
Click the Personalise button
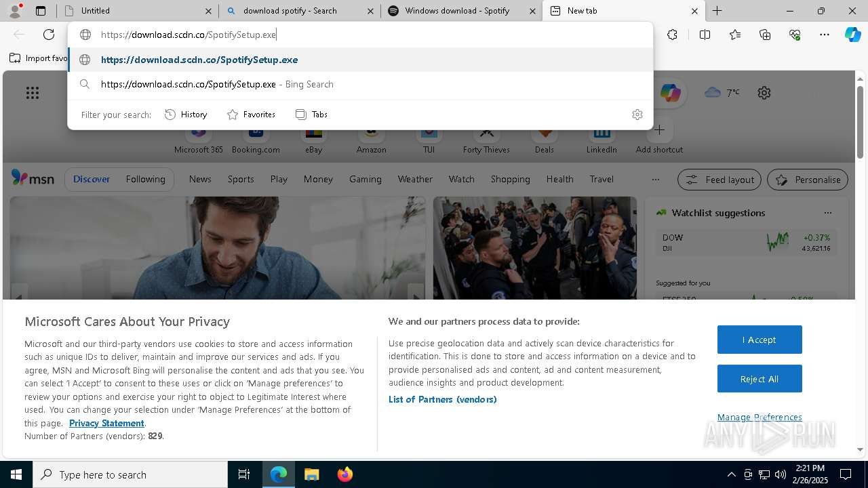808,180
